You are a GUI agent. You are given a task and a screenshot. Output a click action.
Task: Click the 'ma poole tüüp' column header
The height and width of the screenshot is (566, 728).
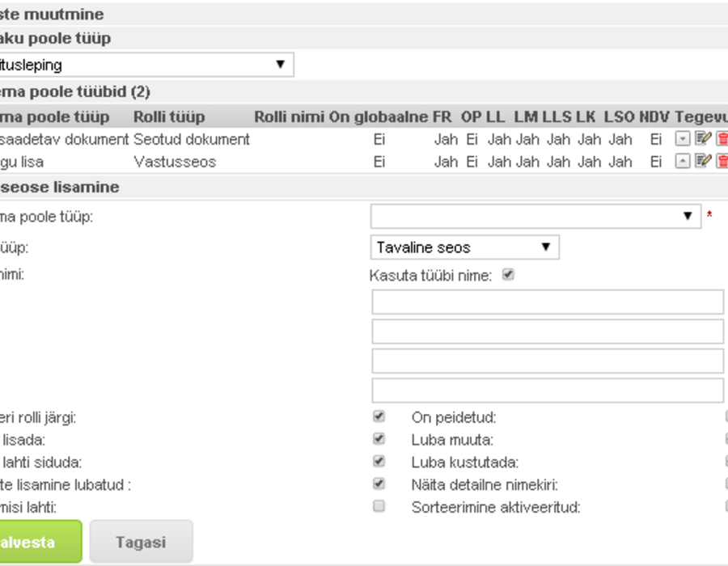55,116
